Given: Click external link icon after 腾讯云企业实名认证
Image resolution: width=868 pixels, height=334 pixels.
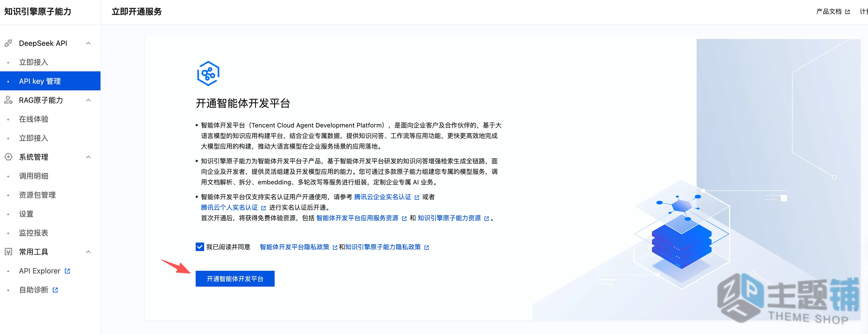Looking at the screenshot, I should 417,197.
